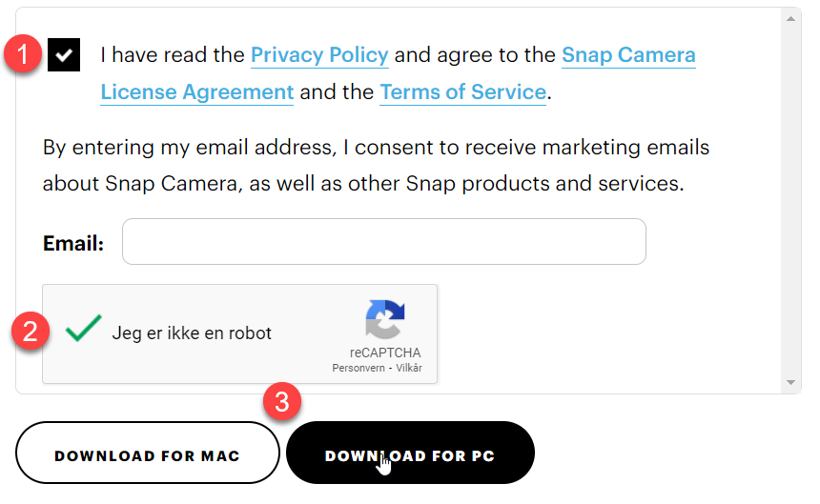This screenshot has height=504, width=820.
Task: Click the scrollbar down arrow
Action: [790, 383]
